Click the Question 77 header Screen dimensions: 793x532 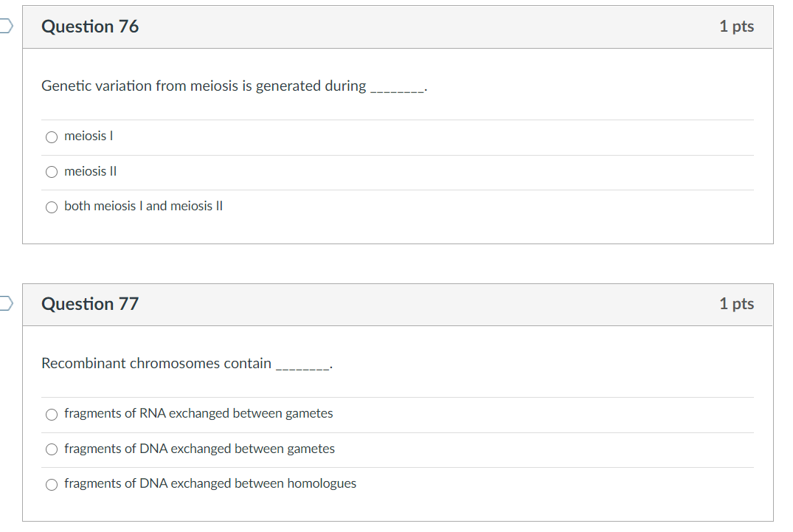[x=90, y=304]
